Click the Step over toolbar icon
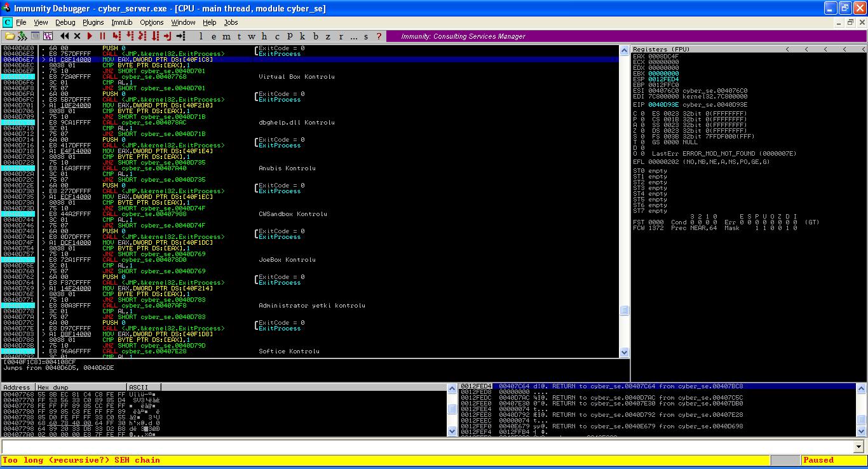 click(x=131, y=36)
